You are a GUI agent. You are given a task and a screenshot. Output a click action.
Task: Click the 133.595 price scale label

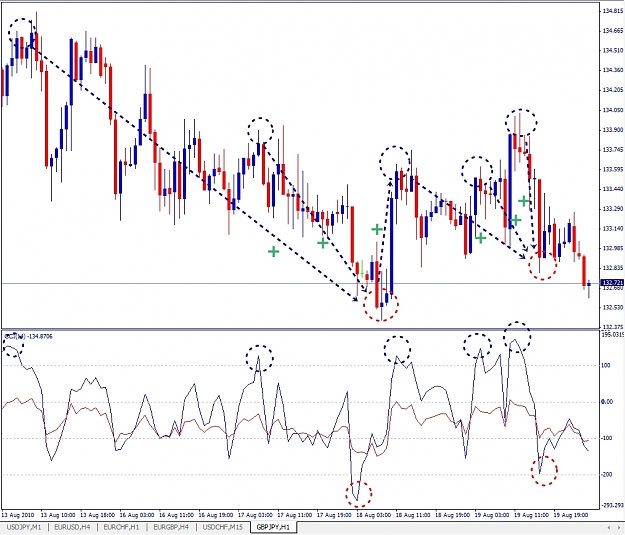click(613, 169)
